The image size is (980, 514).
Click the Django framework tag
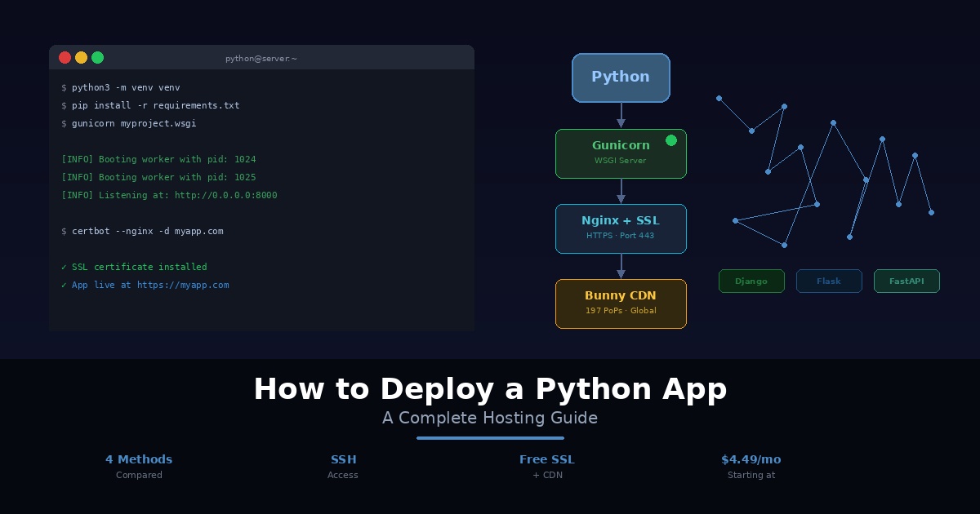point(751,281)
